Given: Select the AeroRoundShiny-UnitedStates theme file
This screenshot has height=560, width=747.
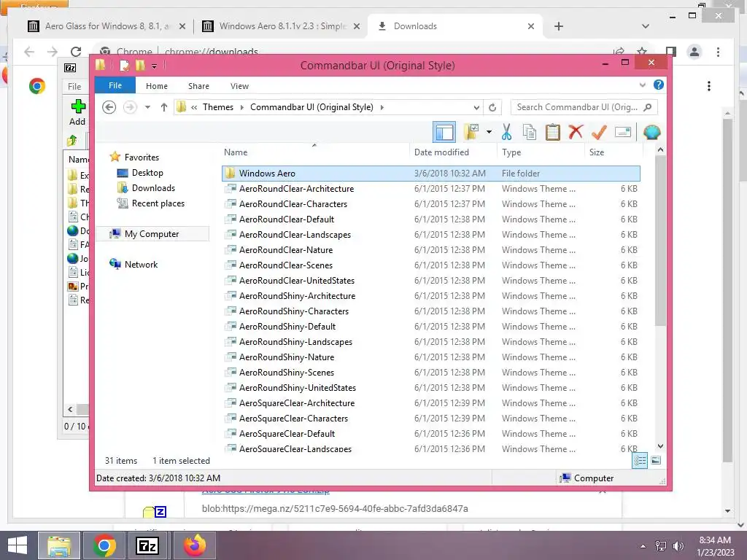Looking at the screenshot, I should (x=431, y=388).
